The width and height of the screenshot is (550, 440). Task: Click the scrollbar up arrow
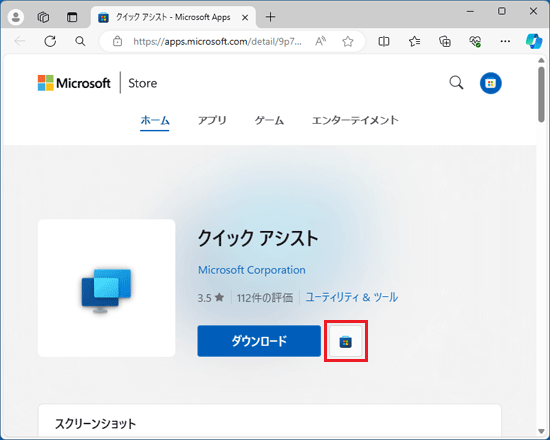click(541, 60)
